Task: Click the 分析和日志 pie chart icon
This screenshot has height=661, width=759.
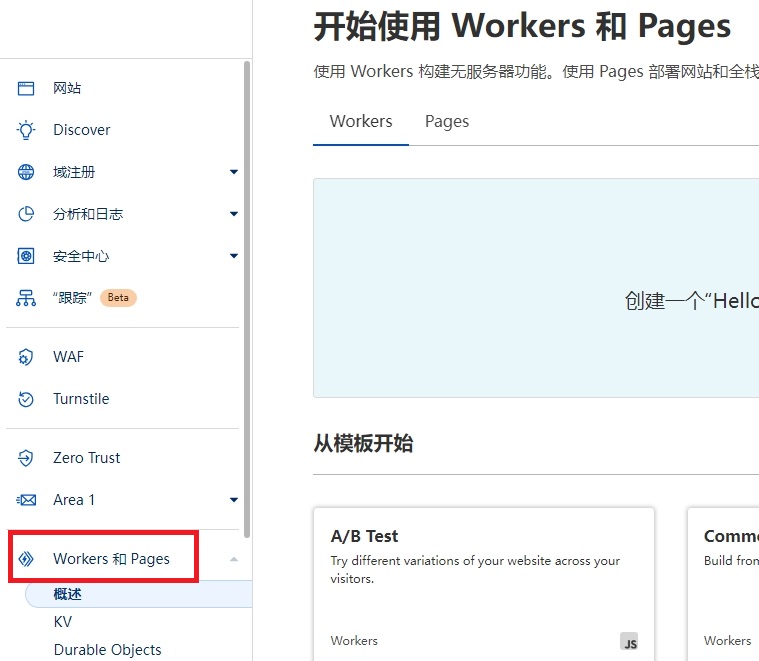Action: click(x=26, y=214)
